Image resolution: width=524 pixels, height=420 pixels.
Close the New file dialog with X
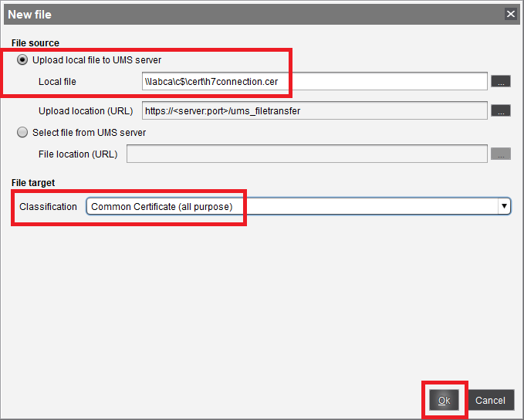point(510,14)
